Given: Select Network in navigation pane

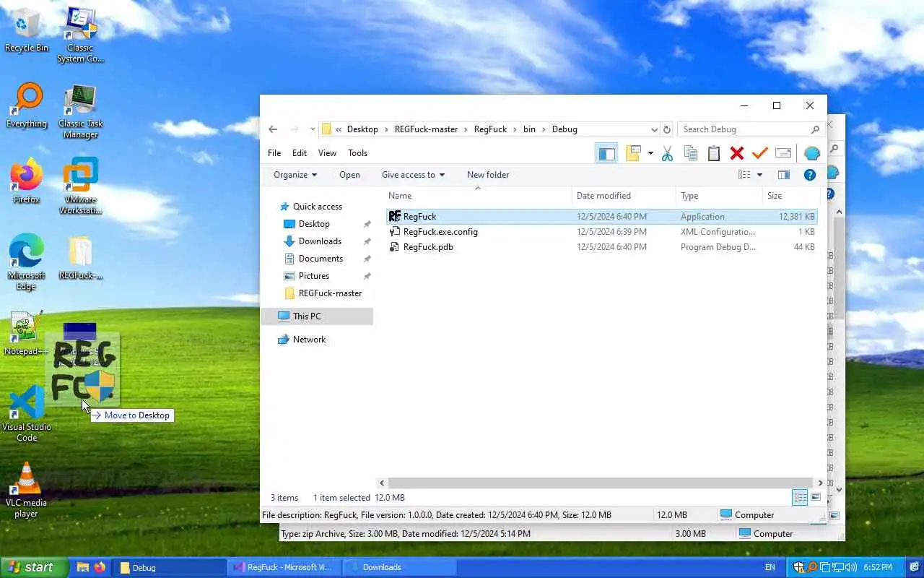Looking at the screenshot, I should click(309, 340).
